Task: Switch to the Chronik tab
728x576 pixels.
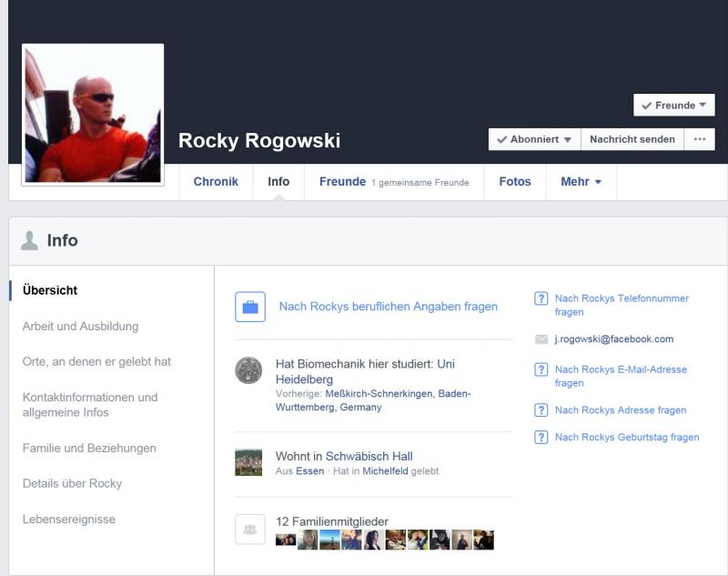Action: click(x=216, y=182)
